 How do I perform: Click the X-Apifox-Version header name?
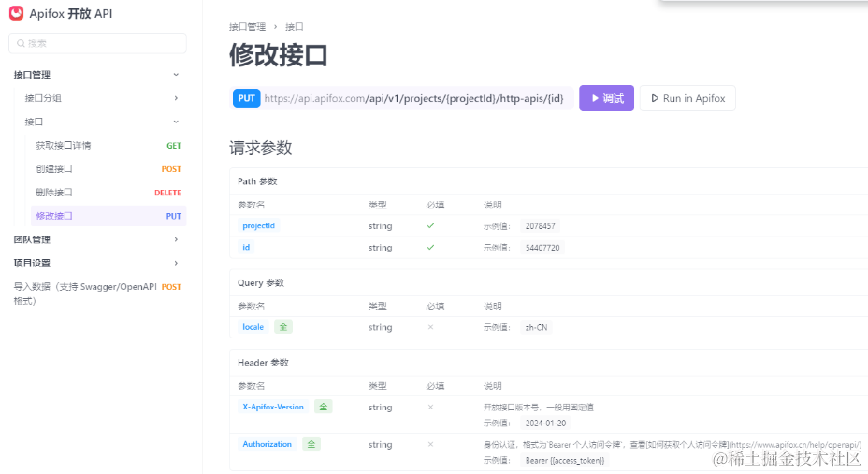pos(273,407)
